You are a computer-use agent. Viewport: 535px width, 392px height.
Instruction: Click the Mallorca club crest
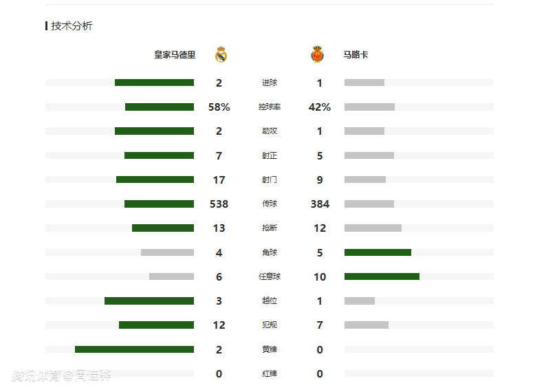coord(317,54)
